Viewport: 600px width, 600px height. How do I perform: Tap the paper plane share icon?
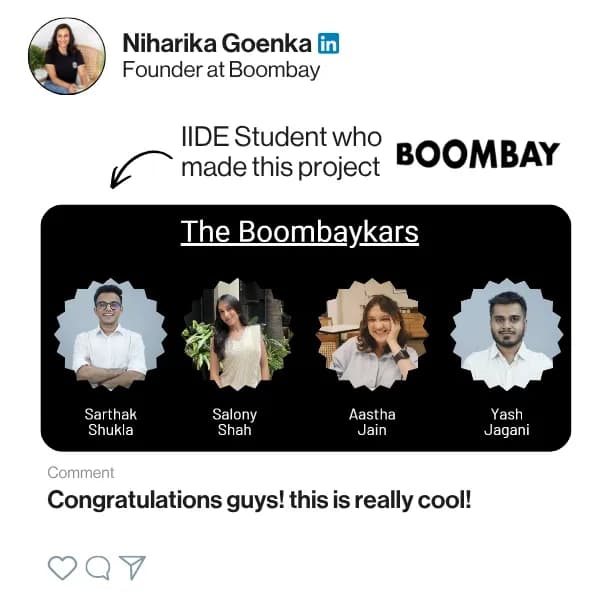tap(132, 567)
